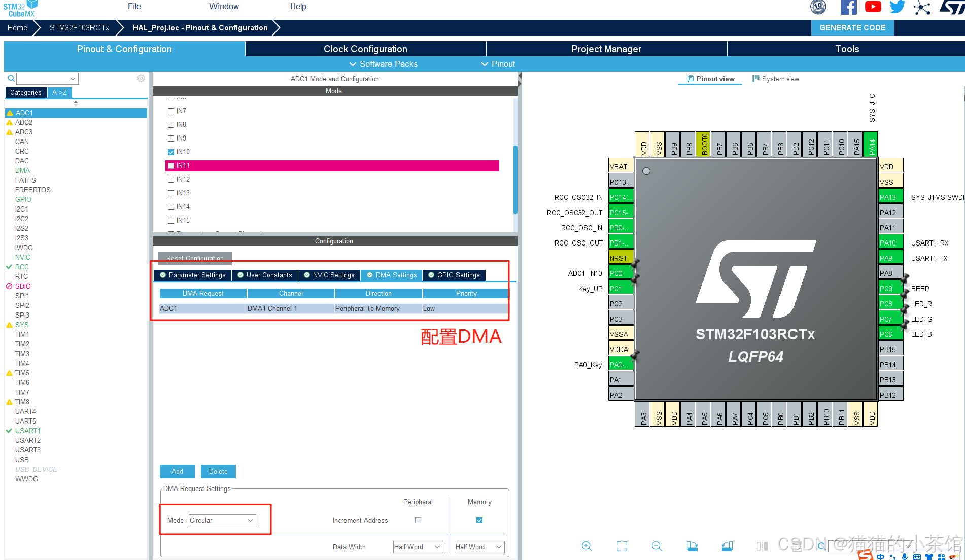Select USART1 in the peripheral list
Viewport: 965px width, 560px height.
[27, 431]
